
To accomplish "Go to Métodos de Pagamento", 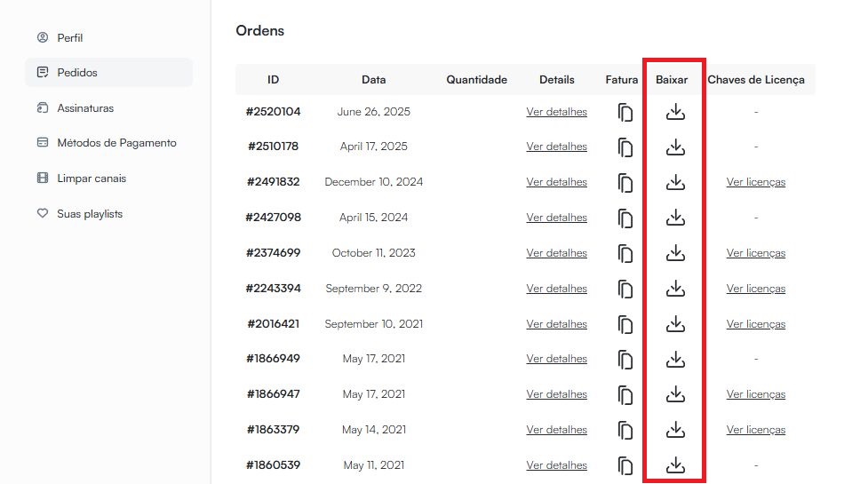I will [x=115, y=143].
